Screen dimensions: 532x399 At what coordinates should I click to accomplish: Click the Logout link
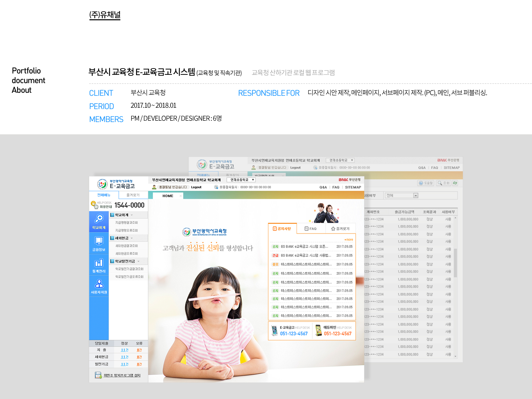pyautogui.click(x=196, y=187)
